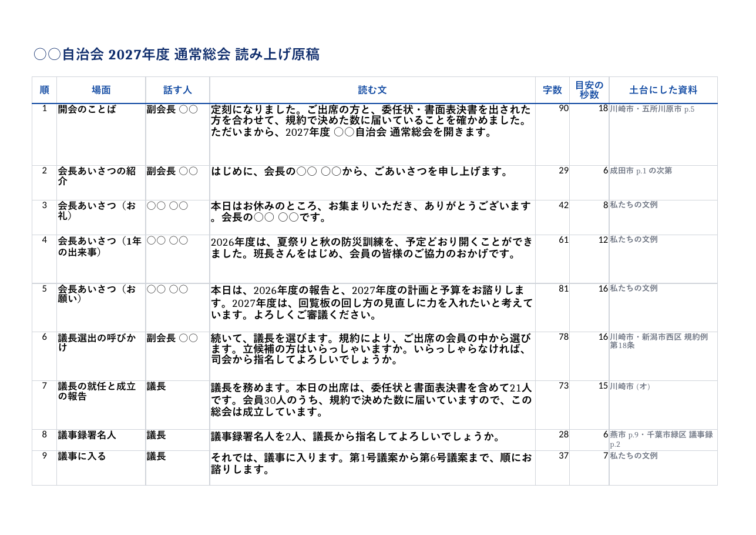756x535 pixels.
Task: Select the seconds value "12"
Action: click(603, 239)
